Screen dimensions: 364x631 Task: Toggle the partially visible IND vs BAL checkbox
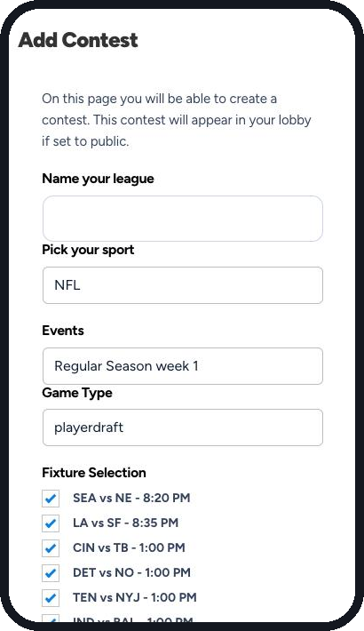pyautogui.click(x=51, y=619)
